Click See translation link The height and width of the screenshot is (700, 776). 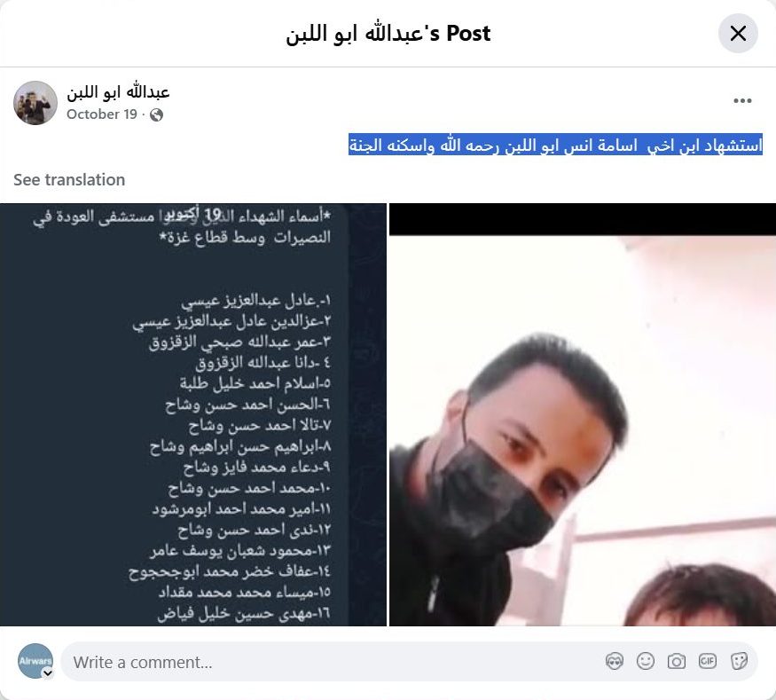point(69,180)
